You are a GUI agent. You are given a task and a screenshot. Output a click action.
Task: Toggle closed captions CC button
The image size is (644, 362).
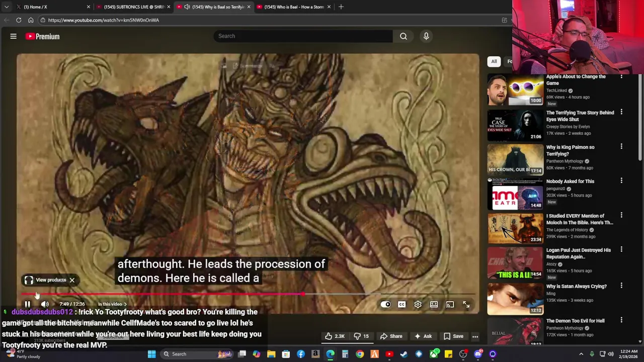coord(401,304)
